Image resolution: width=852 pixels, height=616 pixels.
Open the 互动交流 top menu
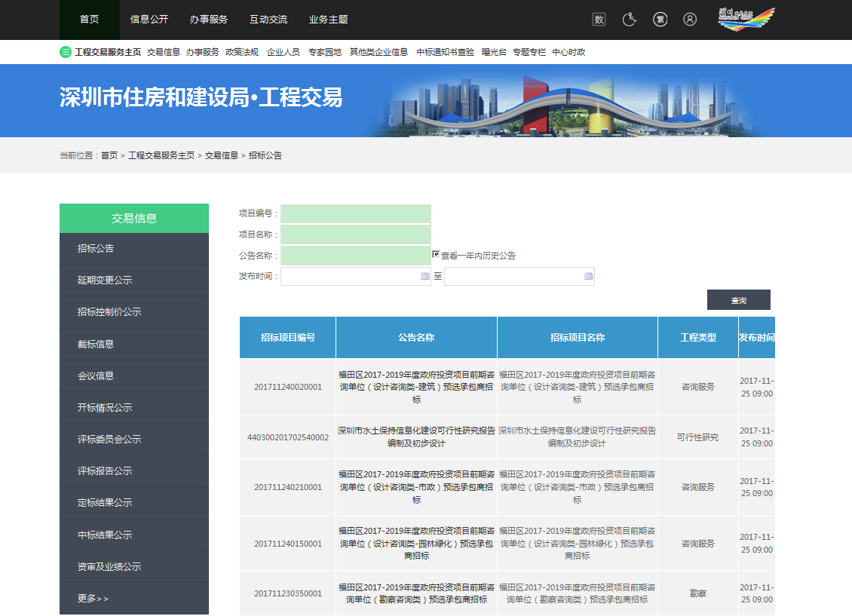tap(268, 20)
